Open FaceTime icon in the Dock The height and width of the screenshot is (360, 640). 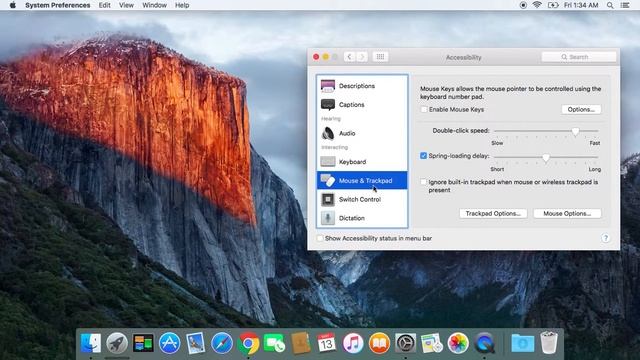tap(274, 342)
